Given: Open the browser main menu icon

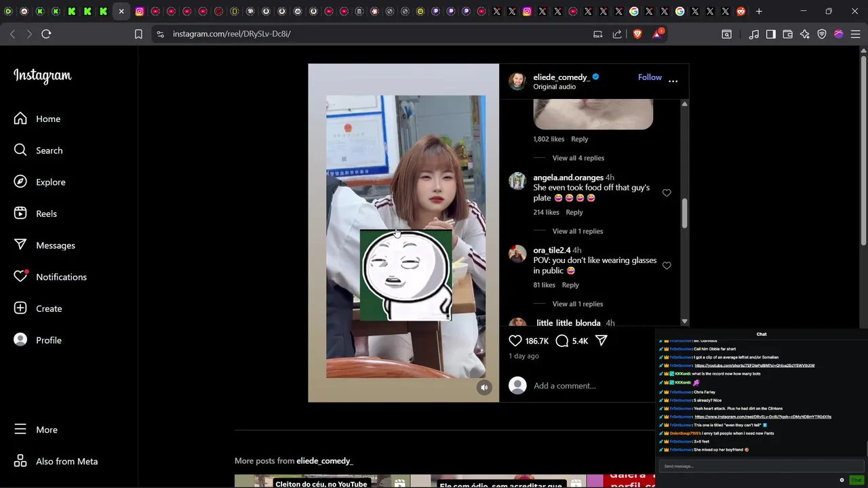Looking at the screenshot, I should 855,34.
